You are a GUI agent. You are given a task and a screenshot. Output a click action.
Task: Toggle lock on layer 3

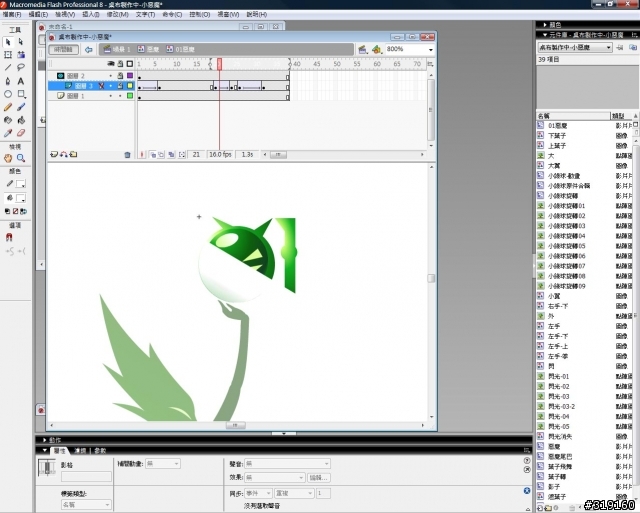tap(120, 86)
